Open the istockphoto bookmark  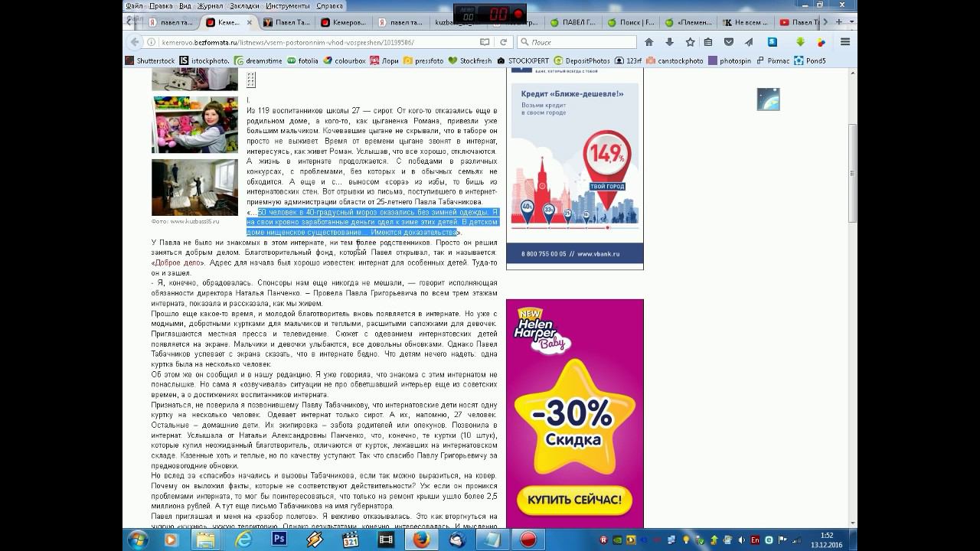pyautogui.click(x=204, y=60)
